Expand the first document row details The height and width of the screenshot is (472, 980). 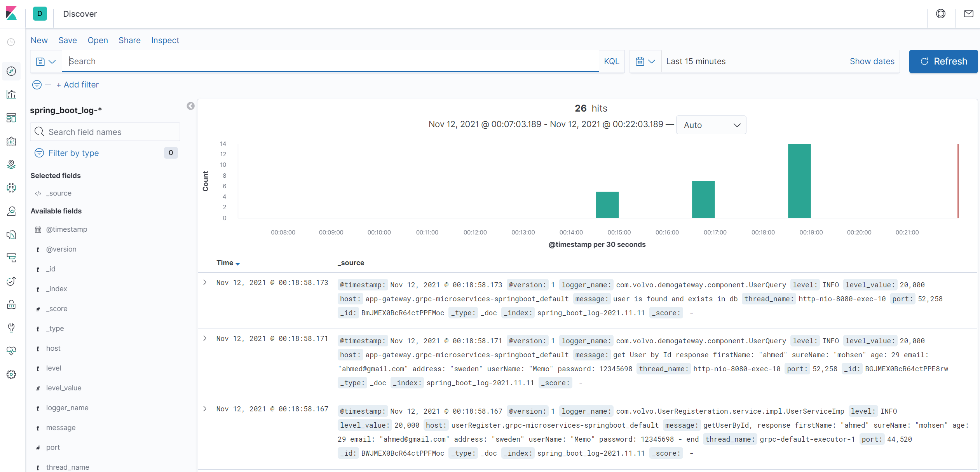click(x=205, y=282)
